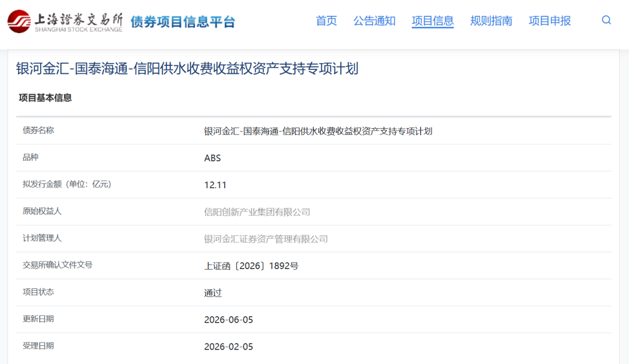Select the 项目基本信息 section header

(x=45, y=98)
